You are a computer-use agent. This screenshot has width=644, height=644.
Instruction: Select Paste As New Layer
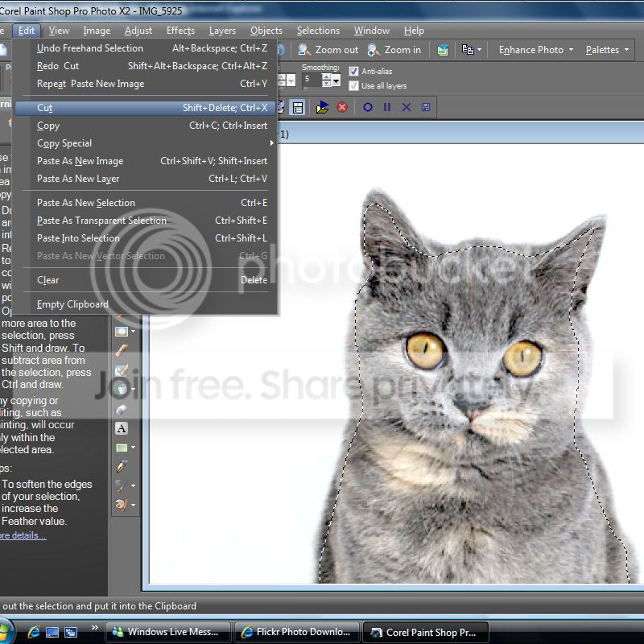[x=78, y=179]
